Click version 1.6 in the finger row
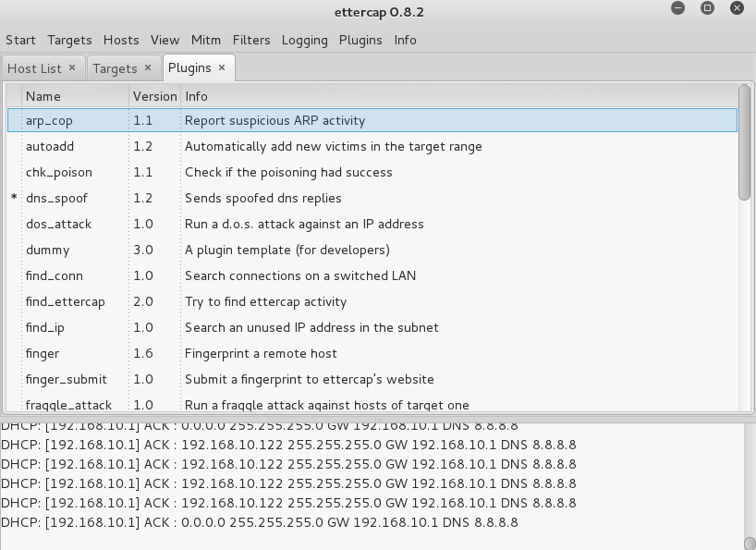Viewport: 756px width, 550px height. tap(143, 354)
